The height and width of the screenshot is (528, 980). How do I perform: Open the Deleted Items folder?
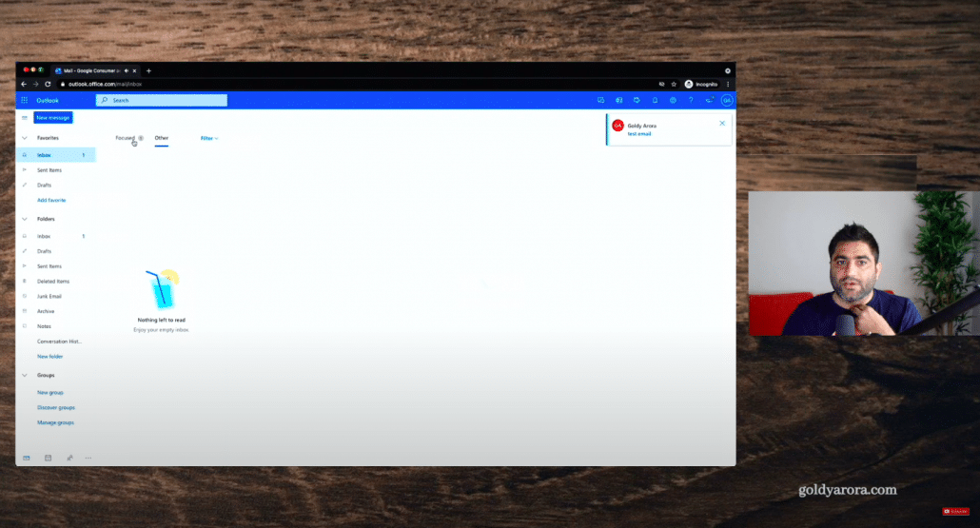[x=55, y=282]
